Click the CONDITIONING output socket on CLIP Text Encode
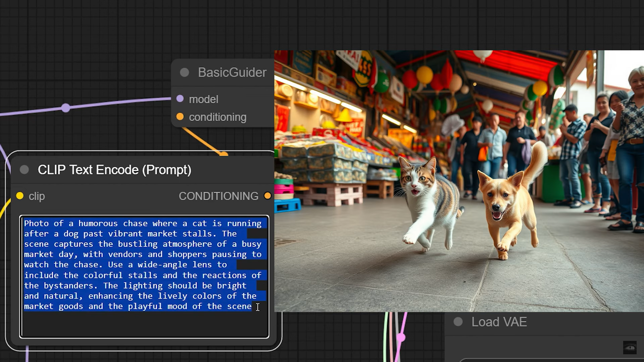The height and width of the screenshot is (362, 644). click(x=267, y=196)
